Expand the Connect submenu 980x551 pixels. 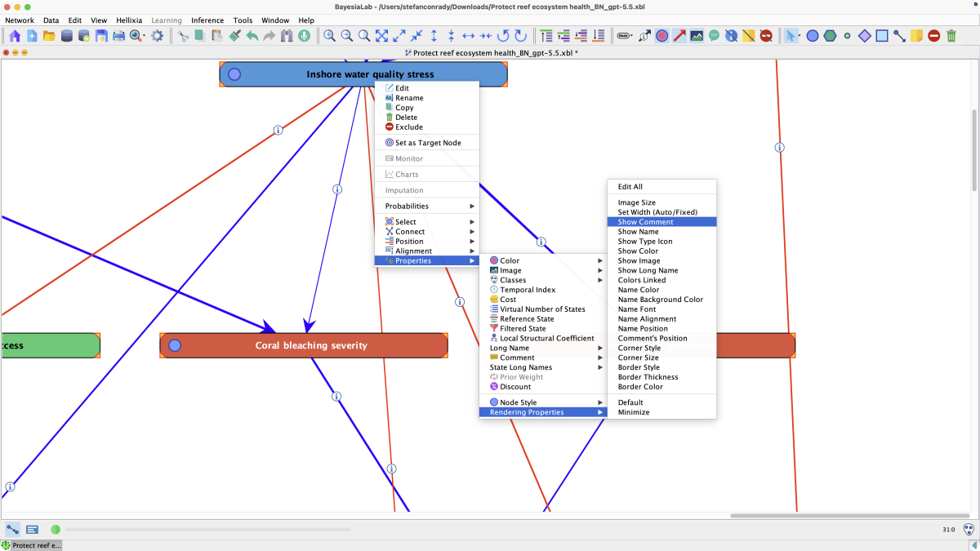(427, 232)
